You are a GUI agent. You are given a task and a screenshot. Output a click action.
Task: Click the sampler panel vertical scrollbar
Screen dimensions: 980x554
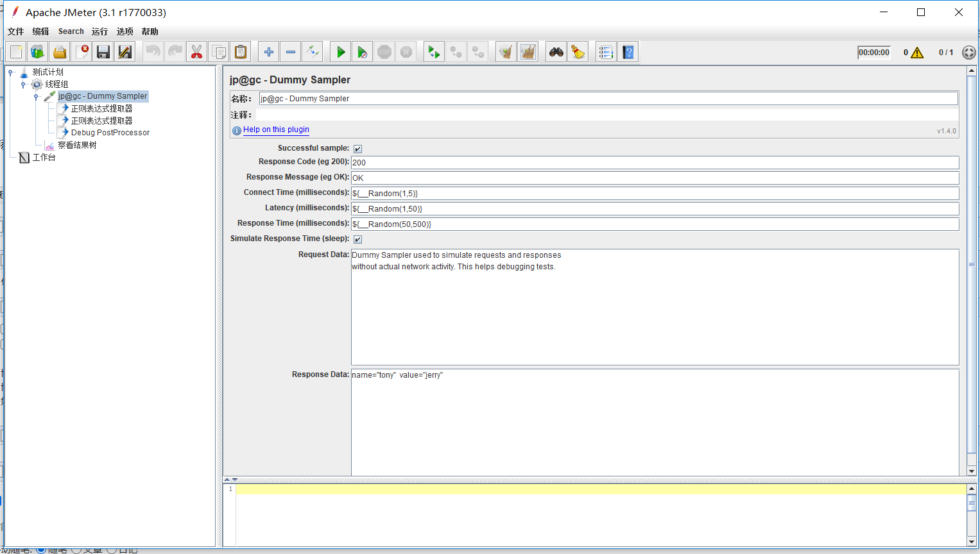tap(972, 271)
